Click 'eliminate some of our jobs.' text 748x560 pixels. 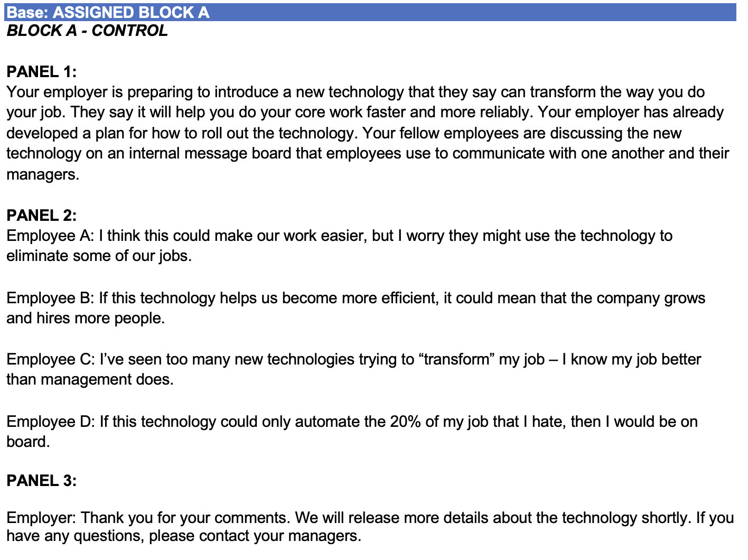(99, 256)
